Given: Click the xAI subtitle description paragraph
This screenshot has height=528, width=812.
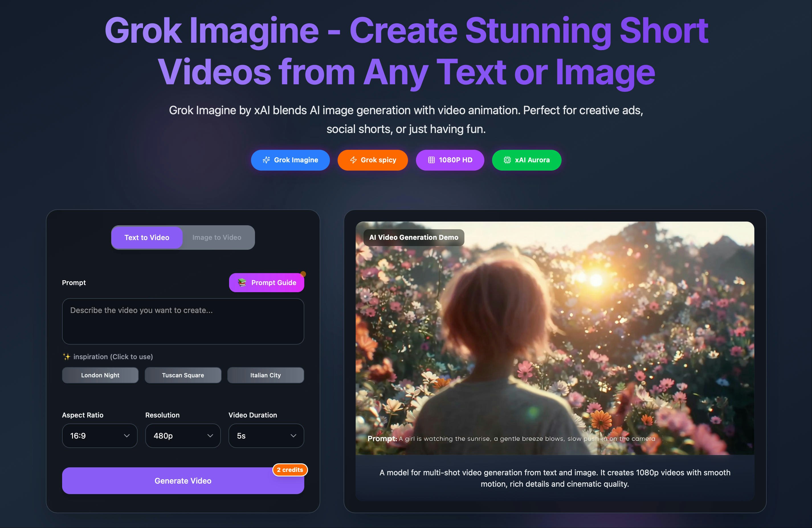Looking at the screenshot, I should coord(406,119).
